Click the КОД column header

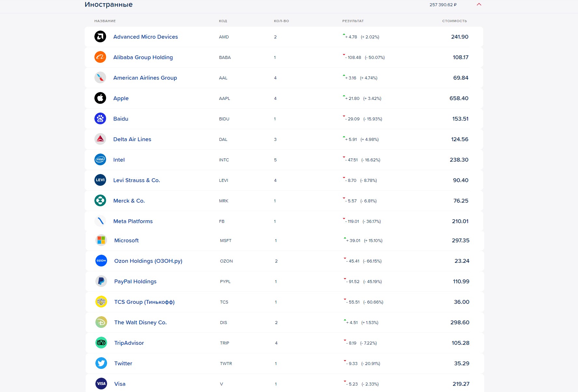tap(223, 21)
